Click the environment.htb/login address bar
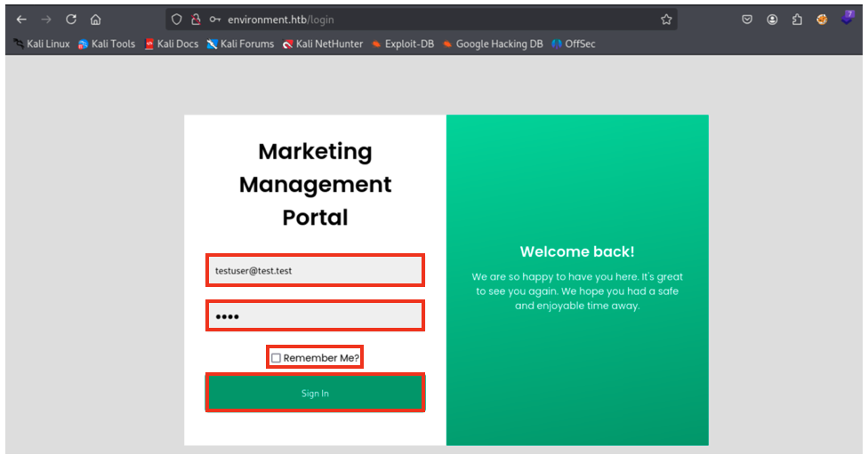This screenshot has width=868, height=462. point(421,20)
